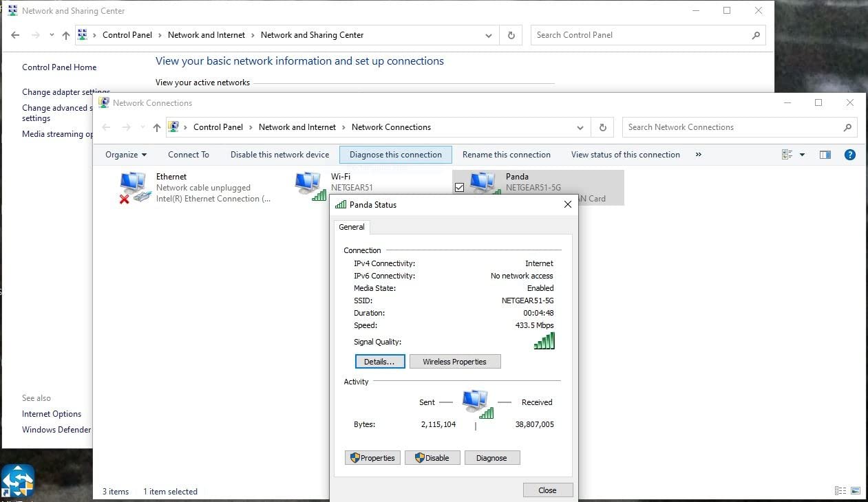The width and height of the screenshot is (868, 502).
Task: Switch to large icons view in status bar
Action: coord(856,491)
